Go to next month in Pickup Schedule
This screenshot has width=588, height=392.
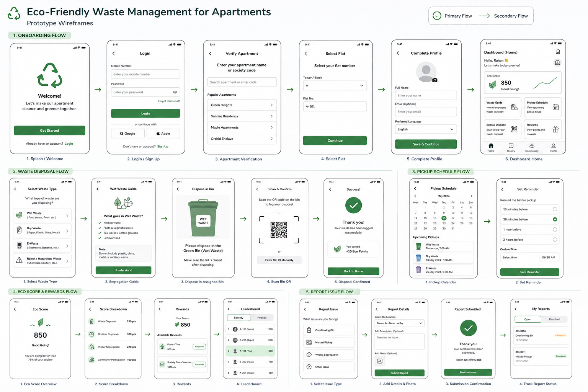point(472,196)
